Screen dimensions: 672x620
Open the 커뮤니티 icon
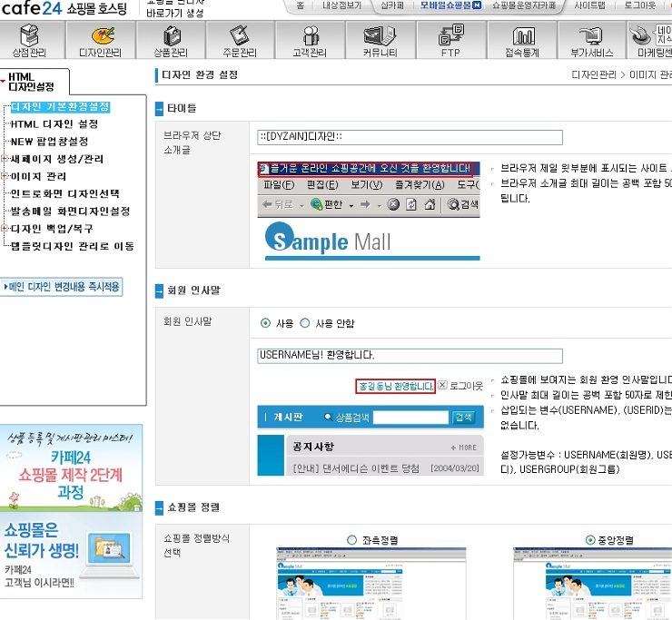click(380, 40)
